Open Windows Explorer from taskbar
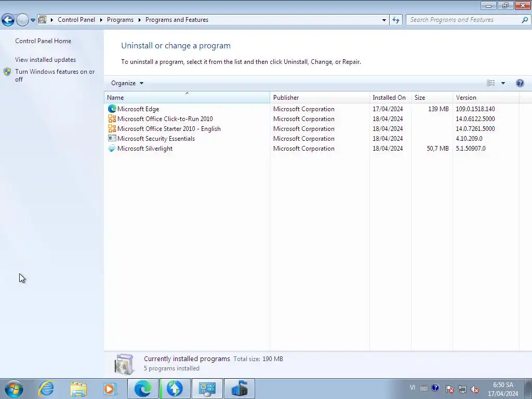The width and height of the screenshot is (532, 399). [x=78, y=389]
